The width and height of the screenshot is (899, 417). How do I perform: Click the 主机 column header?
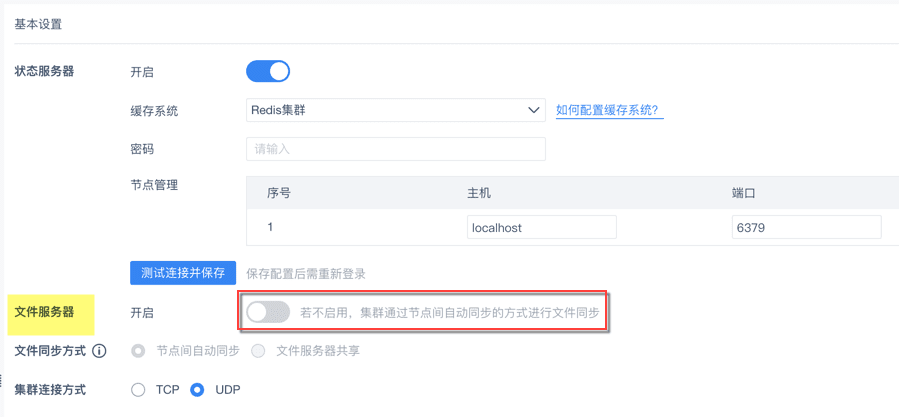[479, 192]
